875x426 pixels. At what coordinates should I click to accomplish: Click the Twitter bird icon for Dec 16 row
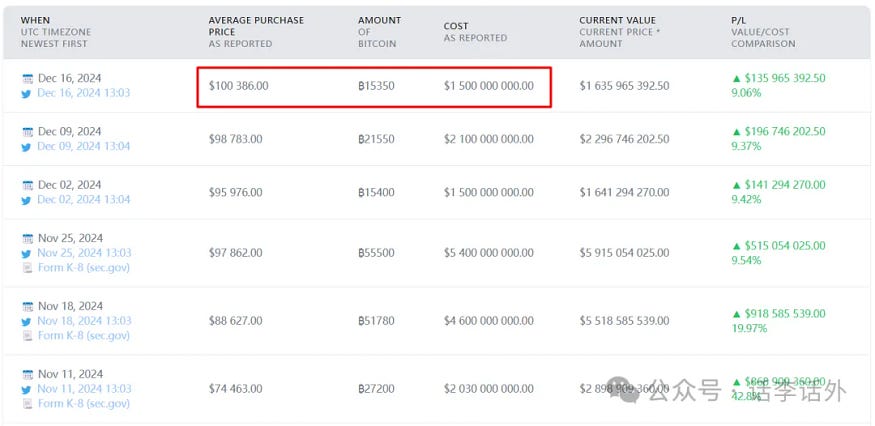pyautogui.click(x=27, y=93)
